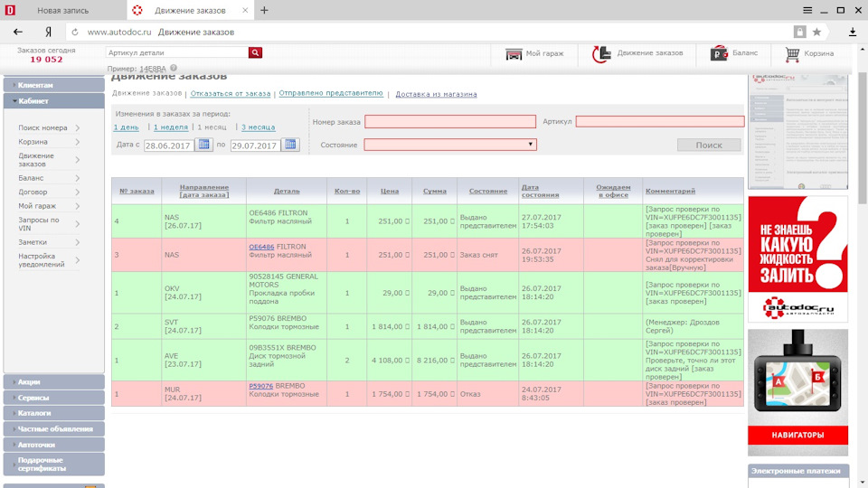The width and height of the screenshot is (868, 488).
Task: Open the Баланс wallet icon
Action: [719, 53]
